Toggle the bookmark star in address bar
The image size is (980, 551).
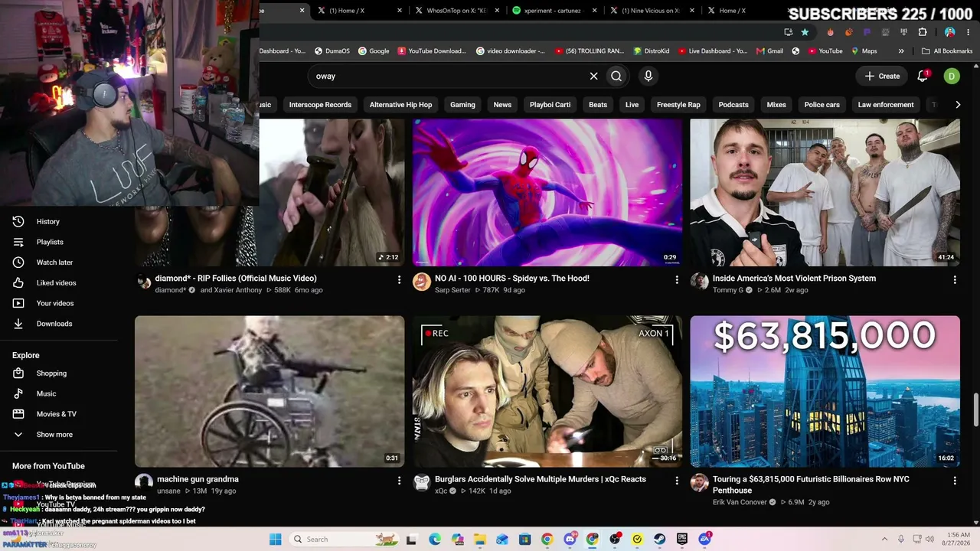(x=805, y=32)
